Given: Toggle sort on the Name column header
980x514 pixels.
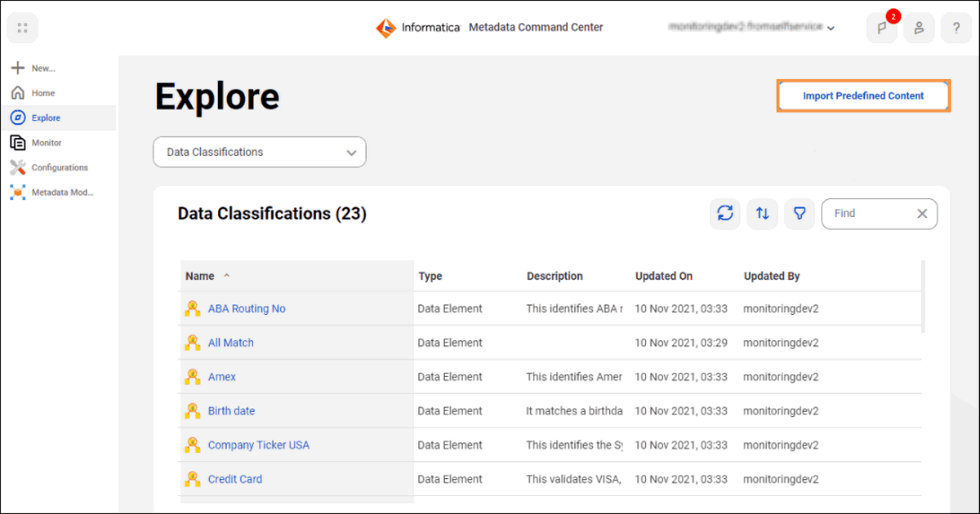Looking at the screenshot, I should (x=200, y=277).
